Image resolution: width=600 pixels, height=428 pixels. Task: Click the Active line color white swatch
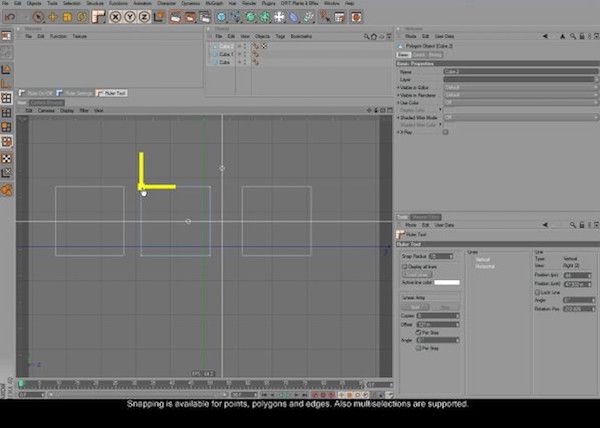(x=447, y=282)
